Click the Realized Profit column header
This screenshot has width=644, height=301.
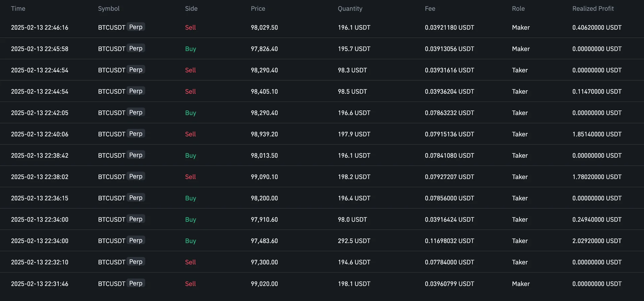click(x=593, y=9)
